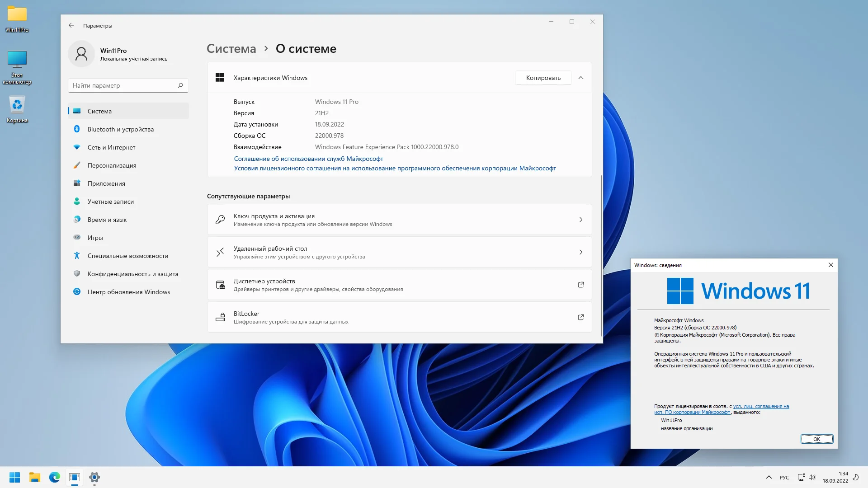Open File Explorer from taskbar
868x488 pixels.
click(x=35, y=477)
